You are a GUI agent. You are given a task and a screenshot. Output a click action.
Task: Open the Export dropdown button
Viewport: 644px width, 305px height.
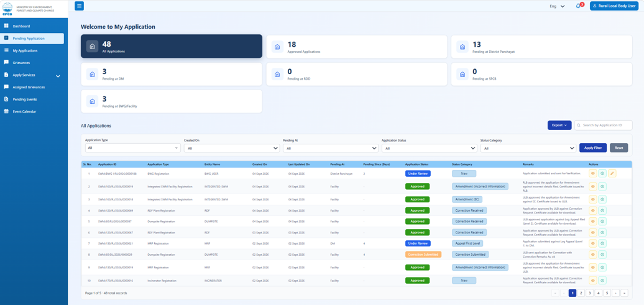559,125
